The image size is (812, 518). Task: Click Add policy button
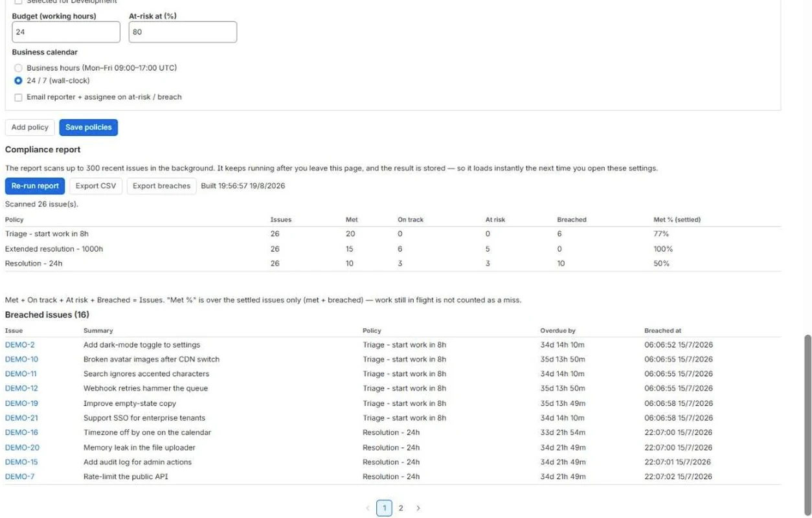click(x=30, y=128)
